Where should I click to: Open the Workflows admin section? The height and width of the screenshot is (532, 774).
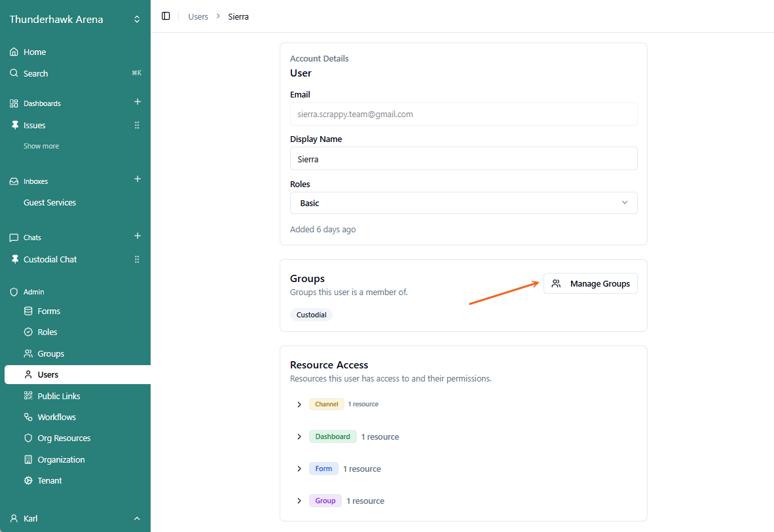tap(55, 417)
